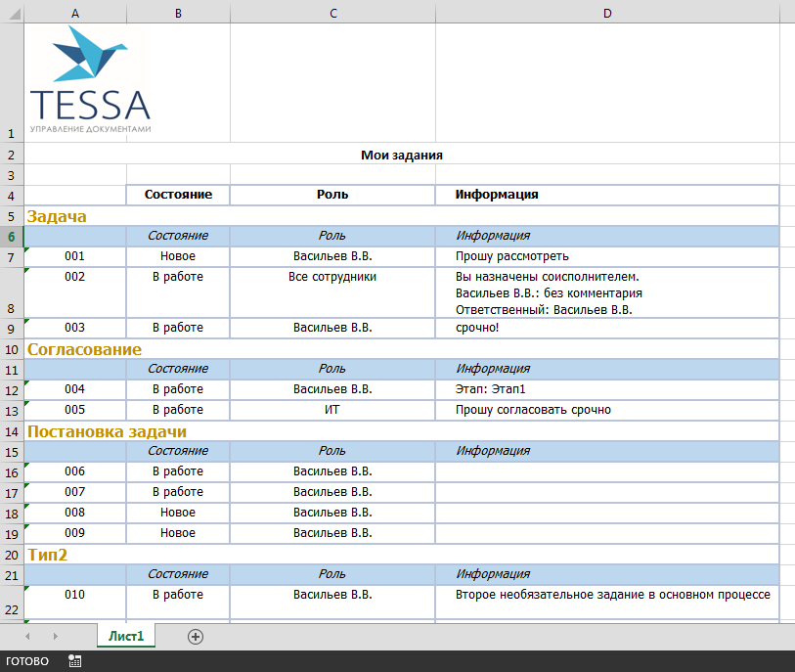The width and height of the screenshot is (795, 672).
Task: Select the ИТ role cell
Action: coord(332,410)
